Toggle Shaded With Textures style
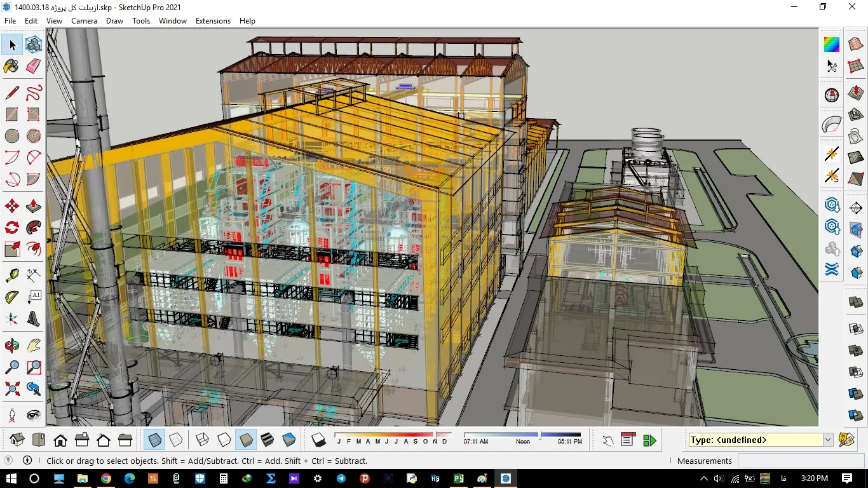Screen dimensions: 868x488 268,440
